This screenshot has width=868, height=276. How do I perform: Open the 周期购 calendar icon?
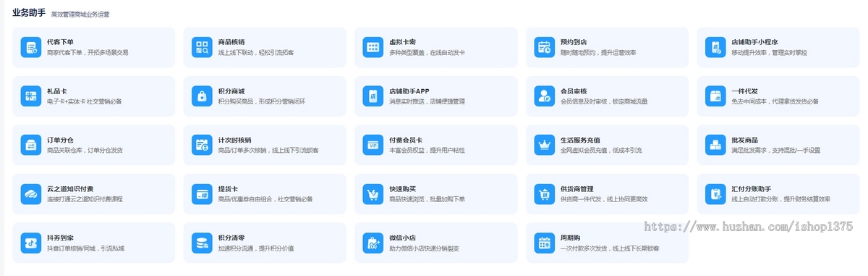tap(544, 243)
